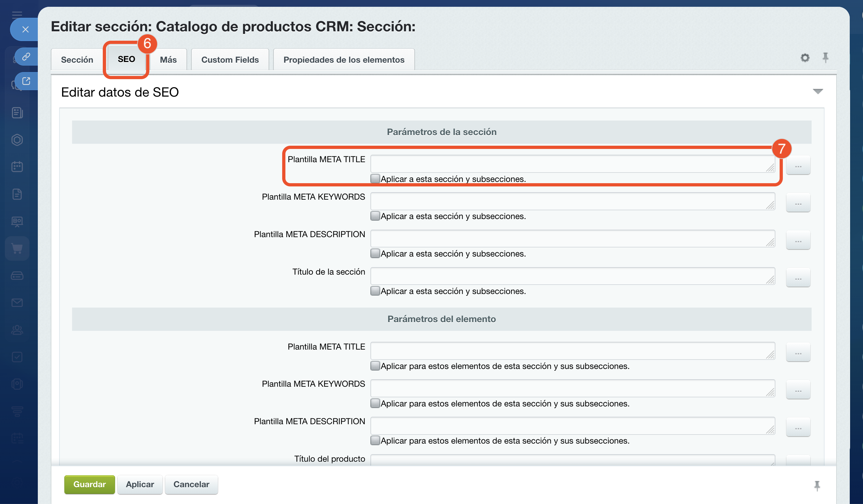Viewport: 863px width, 504px height.
Task: Click the open in new window icon
Action: [26, 81]
